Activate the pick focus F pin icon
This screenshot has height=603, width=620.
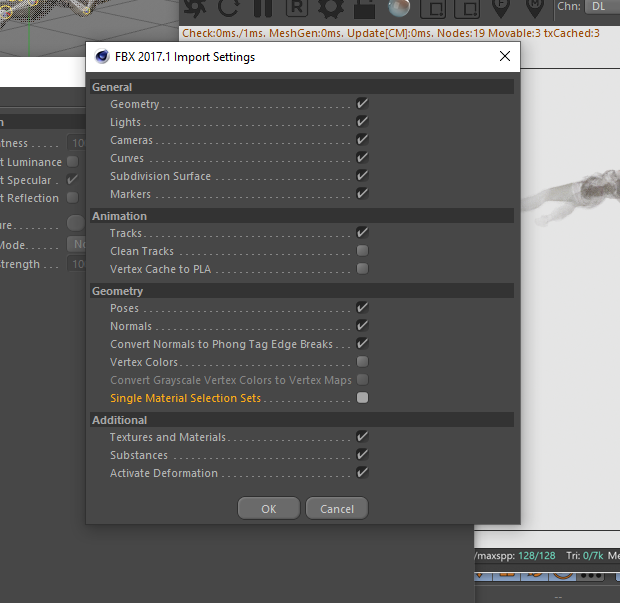501,9
